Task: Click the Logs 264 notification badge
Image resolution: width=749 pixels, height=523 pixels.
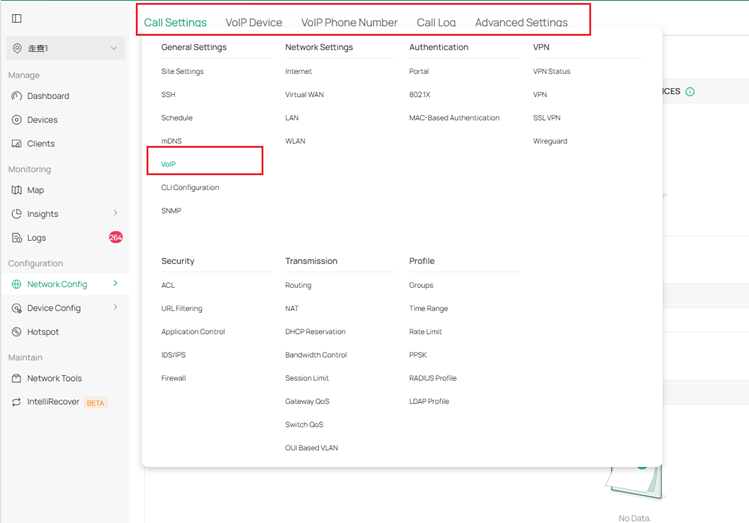Action: click(116, 237)
